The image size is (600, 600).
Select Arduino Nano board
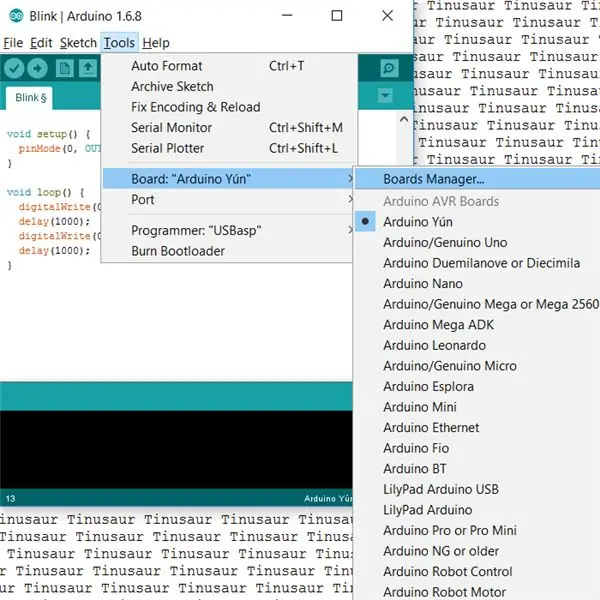coord(478,284)
